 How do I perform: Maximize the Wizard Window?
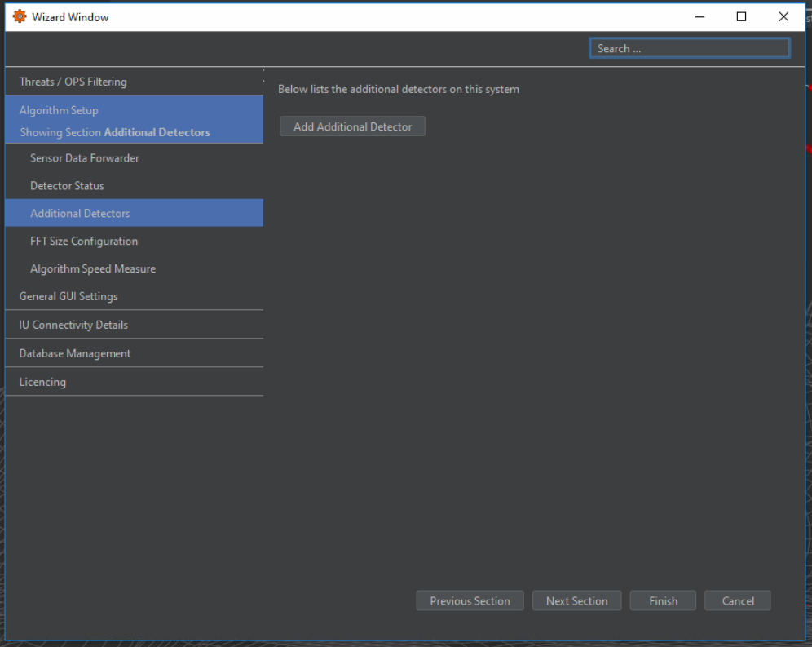(741, 16)
